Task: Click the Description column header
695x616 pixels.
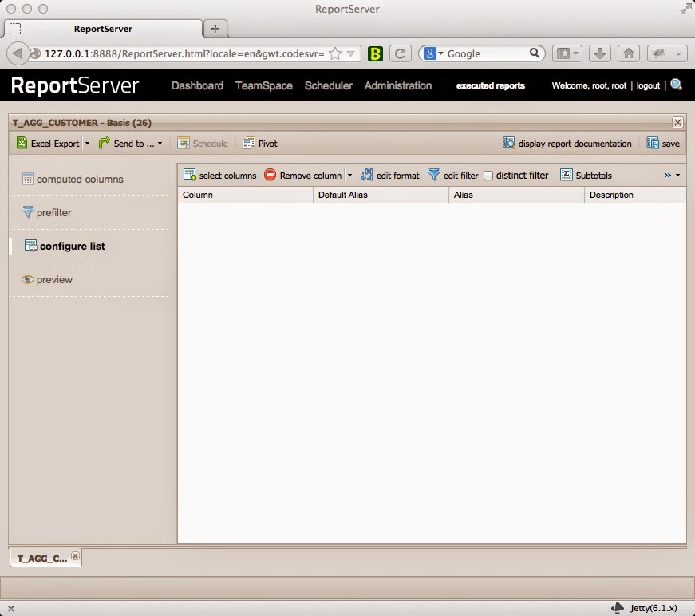Action: (636, 195)
